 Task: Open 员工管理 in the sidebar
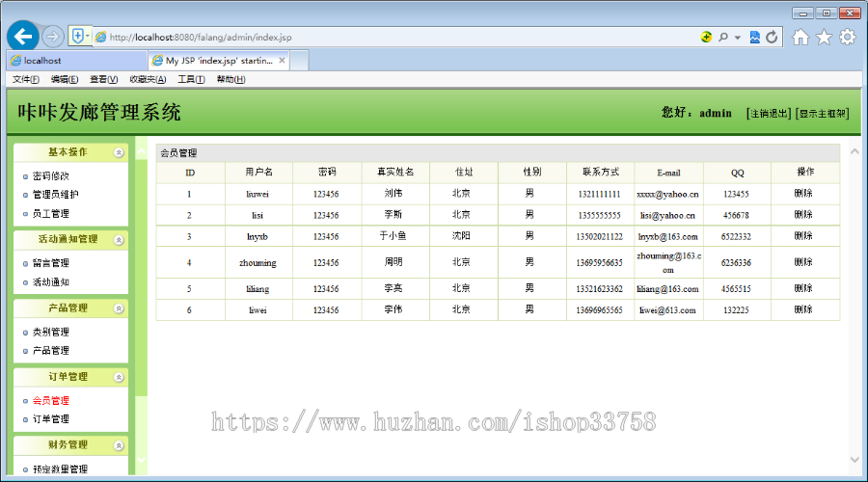pos(50,214)
